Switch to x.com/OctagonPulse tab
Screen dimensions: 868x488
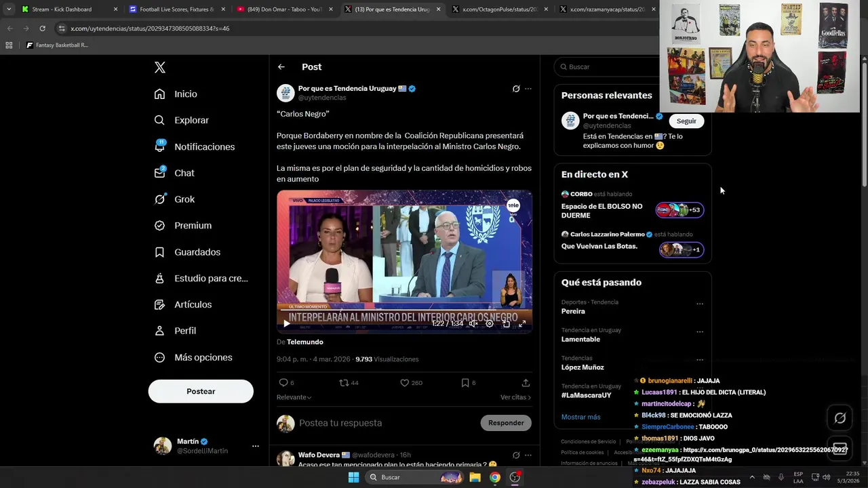tap(500, 9)
